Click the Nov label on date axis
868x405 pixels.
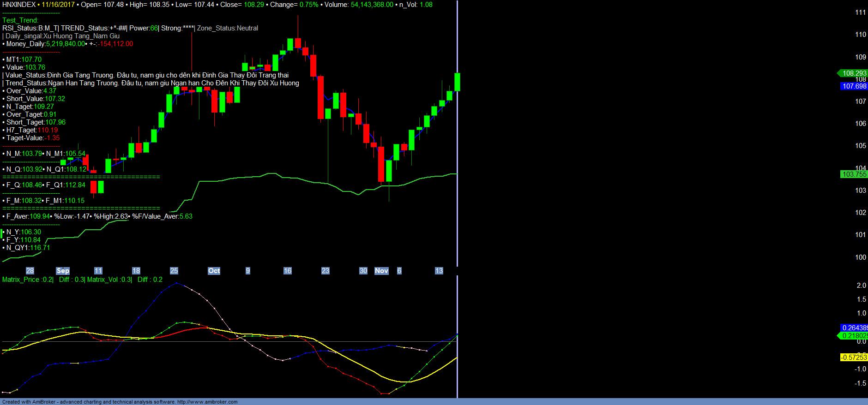pos(381,271)
